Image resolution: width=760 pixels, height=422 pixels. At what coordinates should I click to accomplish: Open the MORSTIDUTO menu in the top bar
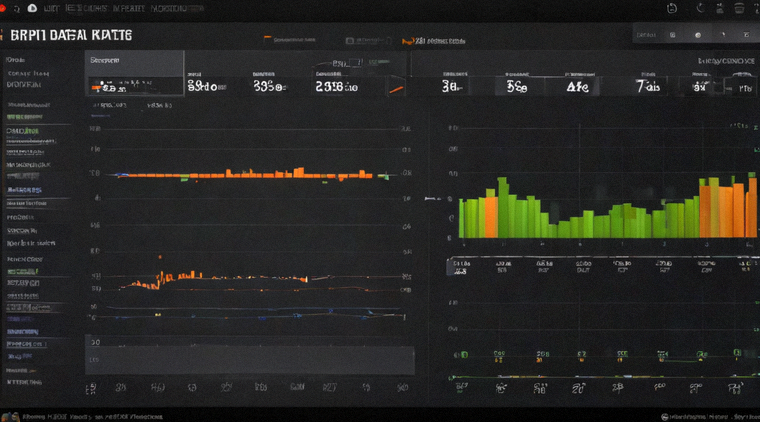point(177,9)
